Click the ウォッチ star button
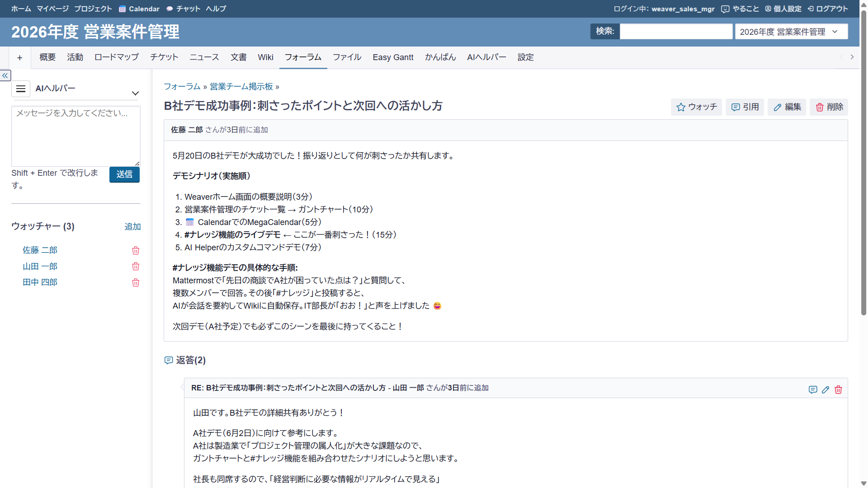The image size is (868, 488). [696, 107]
